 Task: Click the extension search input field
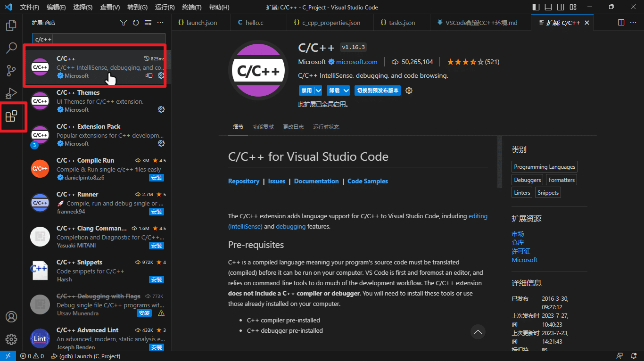tap(99, 39)
